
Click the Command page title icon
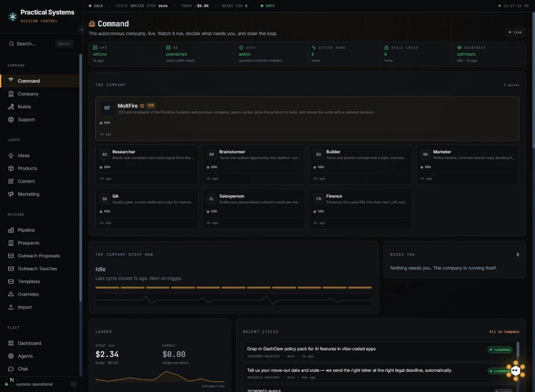(x=92, y=24)
